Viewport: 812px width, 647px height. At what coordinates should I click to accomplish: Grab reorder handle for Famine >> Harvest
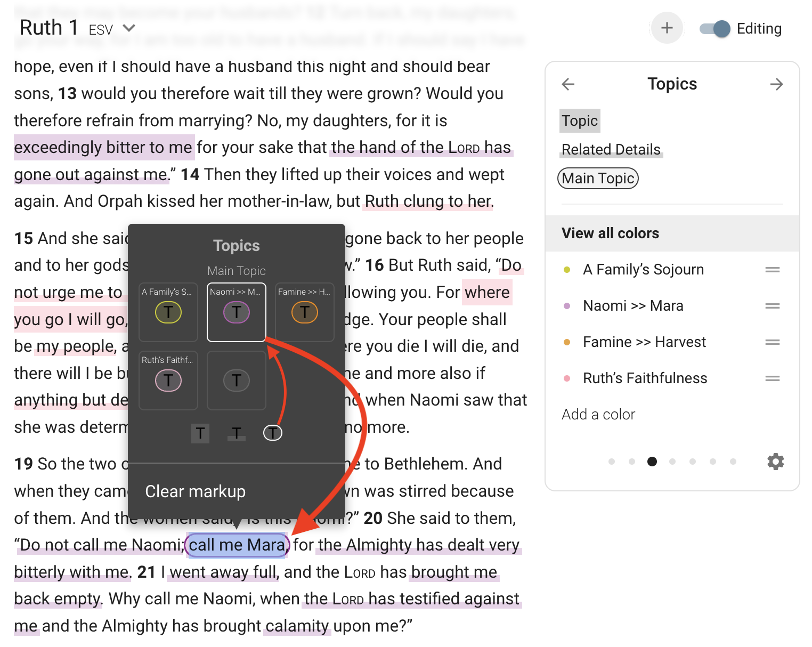pyautogui.click(x=773, y=342)
